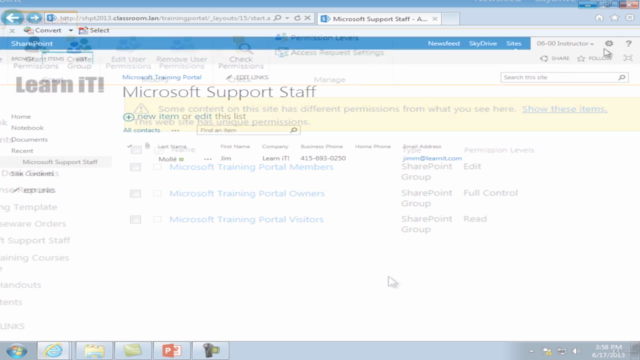Open the 06-00 Instructor user menu

pyautogui.click(x=565, y=43)
